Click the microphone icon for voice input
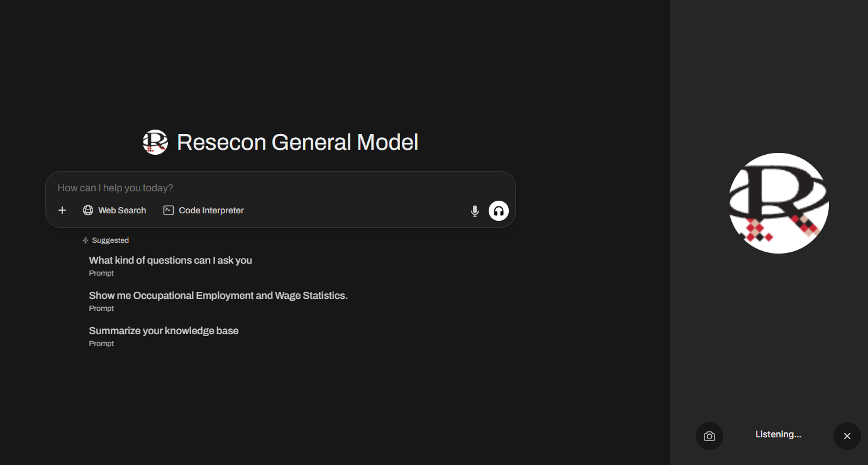The image size is (868, 465). point(475,211)
